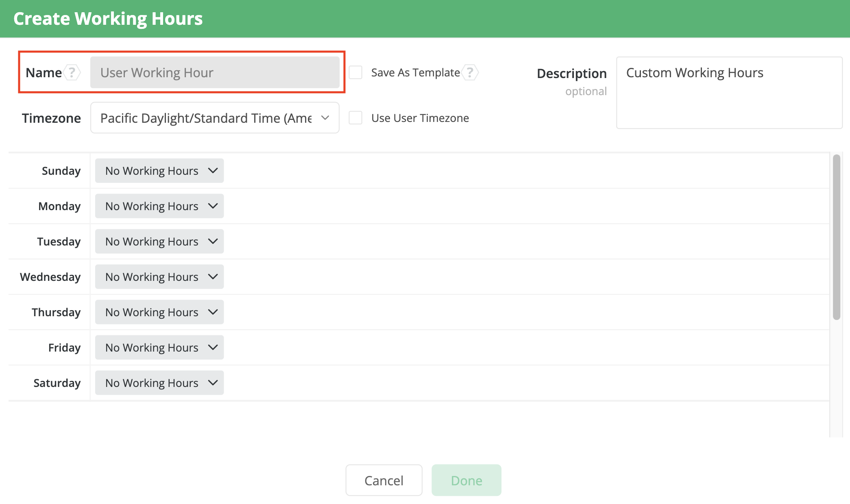The image size is (850, 504).
Task: Click help icon next to Name
Action: tap(72, 73)
